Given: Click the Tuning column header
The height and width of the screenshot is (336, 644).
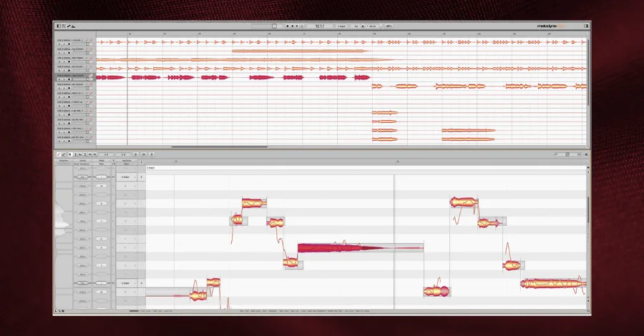Looking at the screenshot, I should tap(82, 160).
